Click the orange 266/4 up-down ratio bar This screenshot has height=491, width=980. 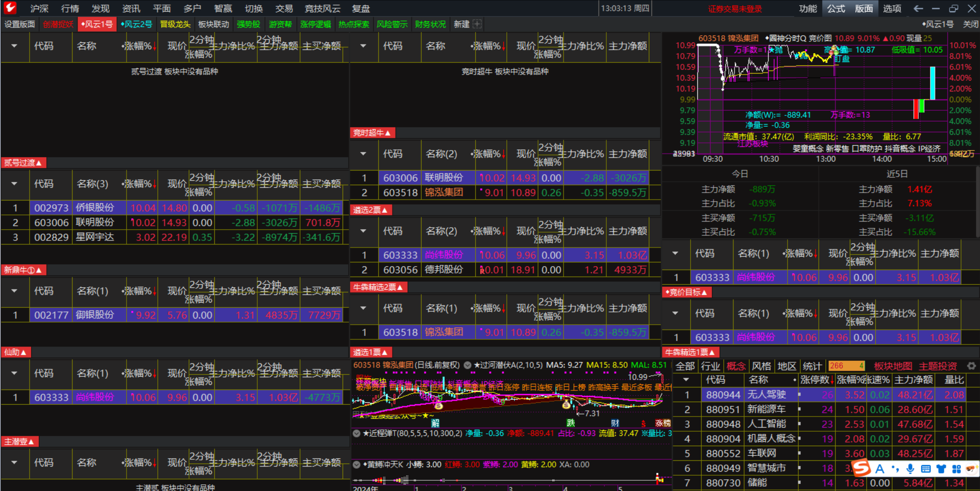(846, 366)
